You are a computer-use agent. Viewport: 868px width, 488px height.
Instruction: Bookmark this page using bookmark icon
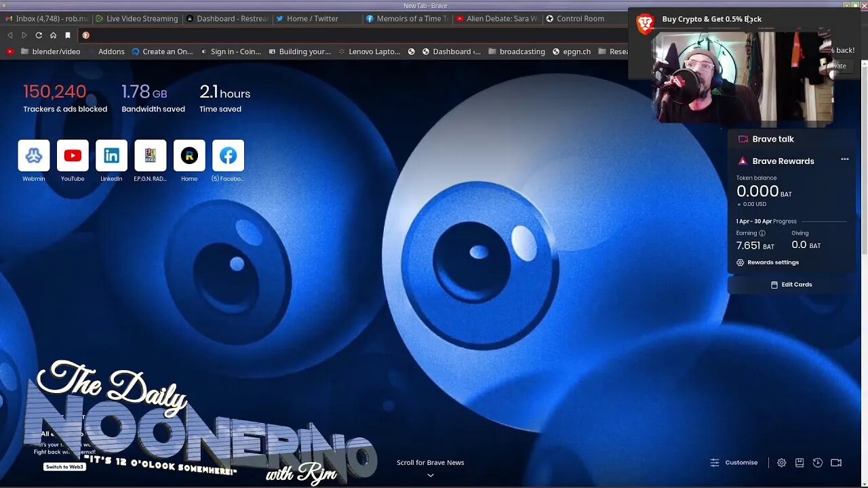click(68, 35)
